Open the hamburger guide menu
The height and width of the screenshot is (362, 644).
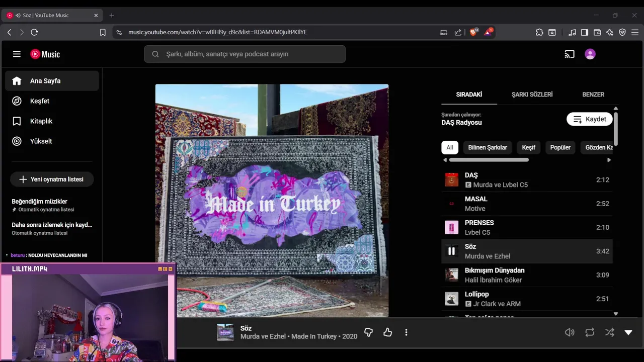pyautogui.click(x=17, y=54)
